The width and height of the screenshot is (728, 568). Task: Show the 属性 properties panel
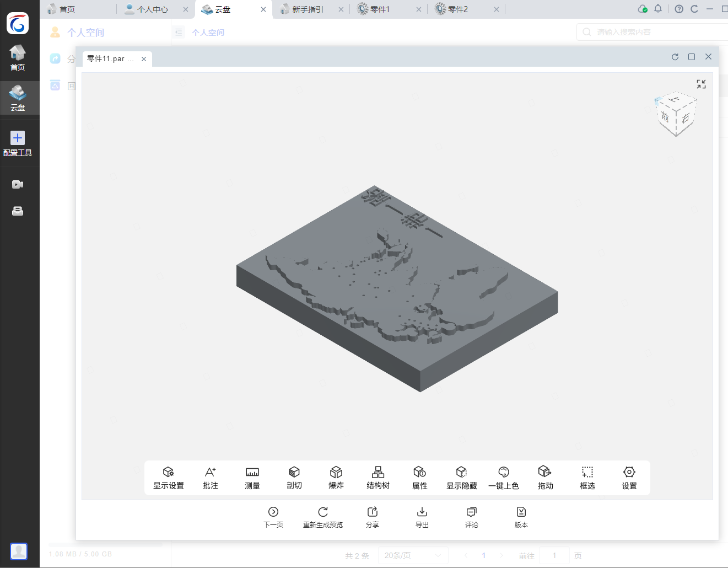tap(420, 478)
